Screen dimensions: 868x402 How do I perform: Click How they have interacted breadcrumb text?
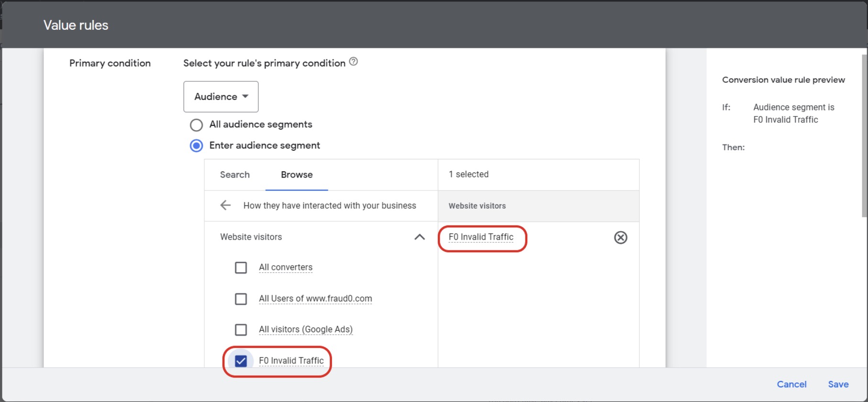pos(330,205)
